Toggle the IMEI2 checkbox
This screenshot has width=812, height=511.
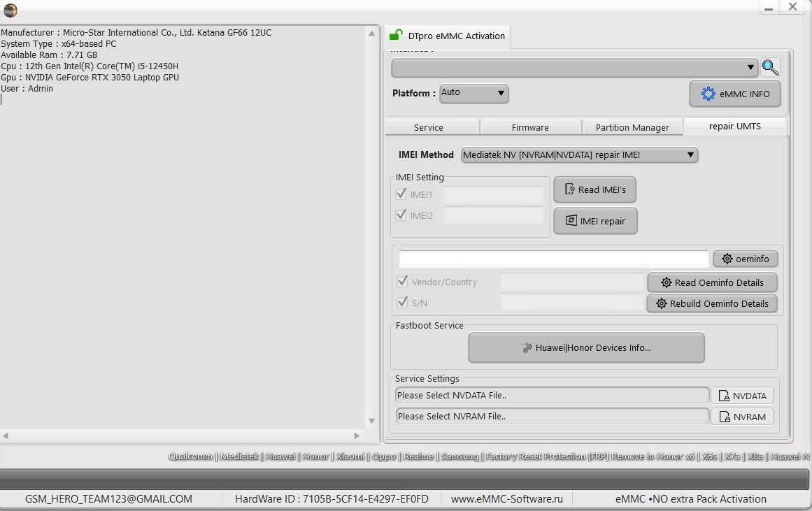401,215
